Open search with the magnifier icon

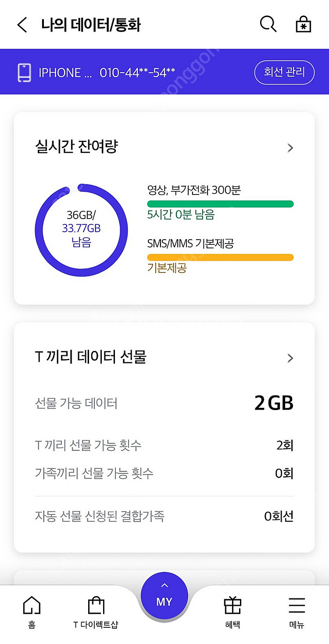coord(268,24)
